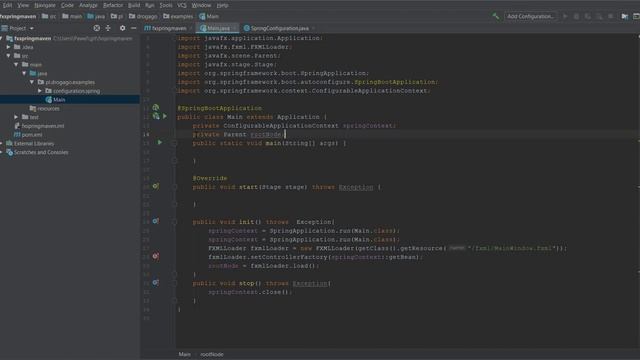Click override gutter icon next to init method

(156, 221)
